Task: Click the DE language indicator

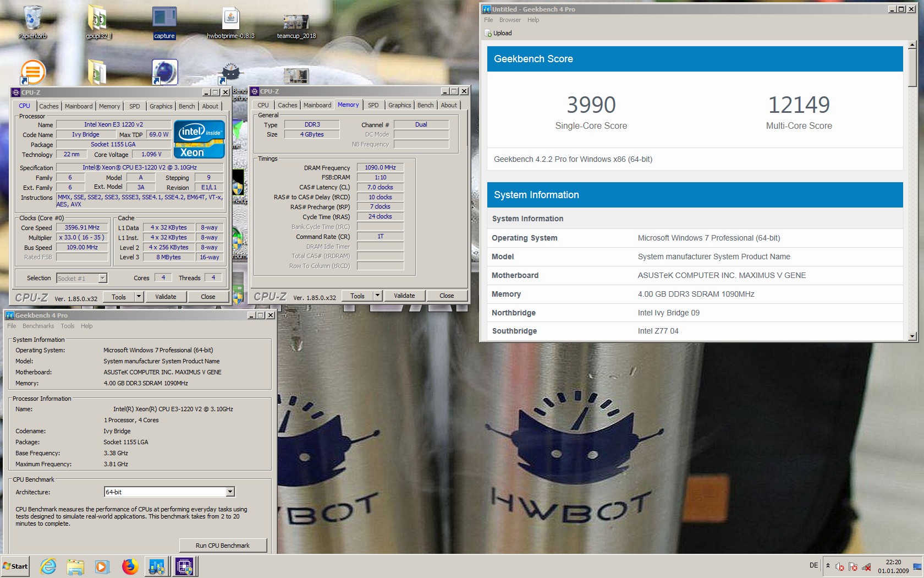Action: [814, 565]
